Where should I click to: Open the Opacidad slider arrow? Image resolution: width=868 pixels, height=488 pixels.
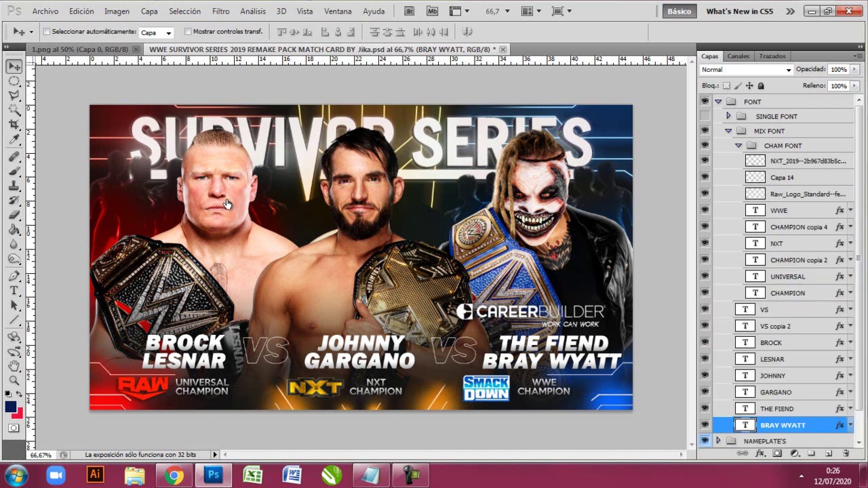point(854,70)
